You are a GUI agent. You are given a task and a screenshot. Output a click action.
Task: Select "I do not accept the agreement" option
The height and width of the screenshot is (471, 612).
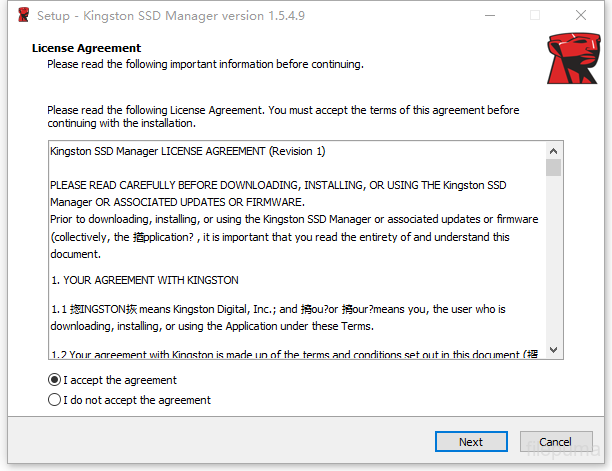(55, 400)
